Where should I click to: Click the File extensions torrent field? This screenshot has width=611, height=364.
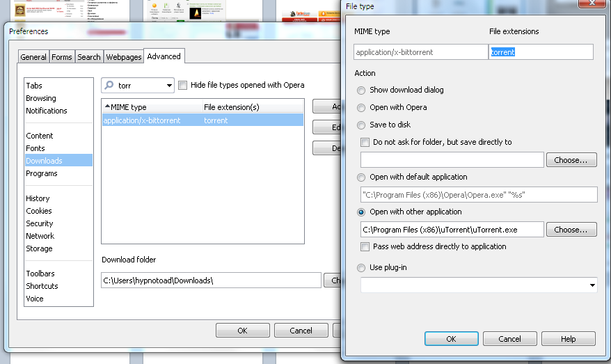(541, 52)
